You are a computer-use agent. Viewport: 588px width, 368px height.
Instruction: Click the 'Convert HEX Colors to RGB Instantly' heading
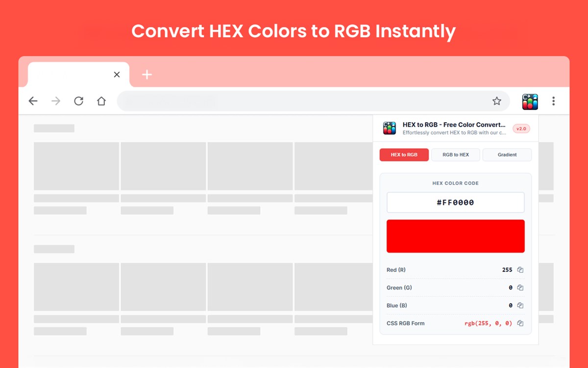[x=294, y=31]
